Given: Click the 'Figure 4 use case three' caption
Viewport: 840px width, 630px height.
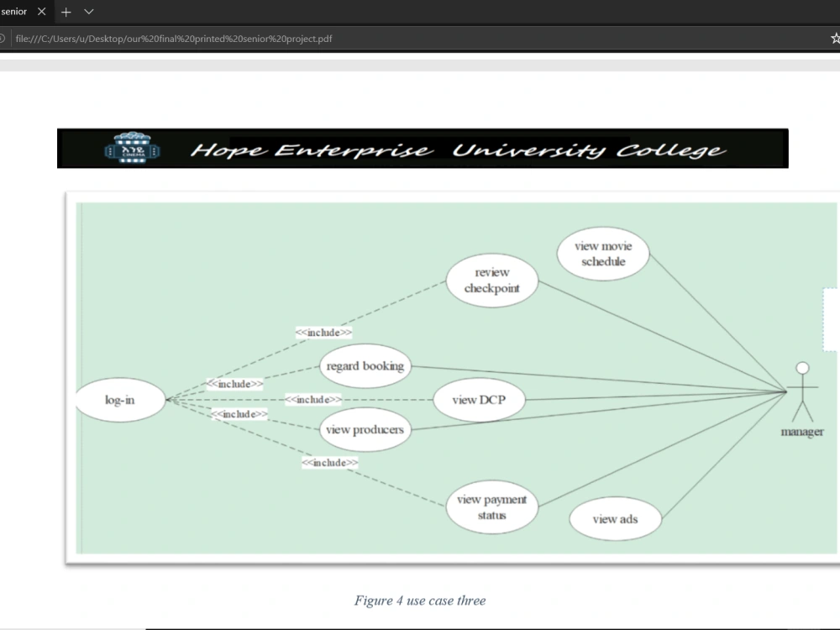Looking at the screenshot, I should [420, 601].
